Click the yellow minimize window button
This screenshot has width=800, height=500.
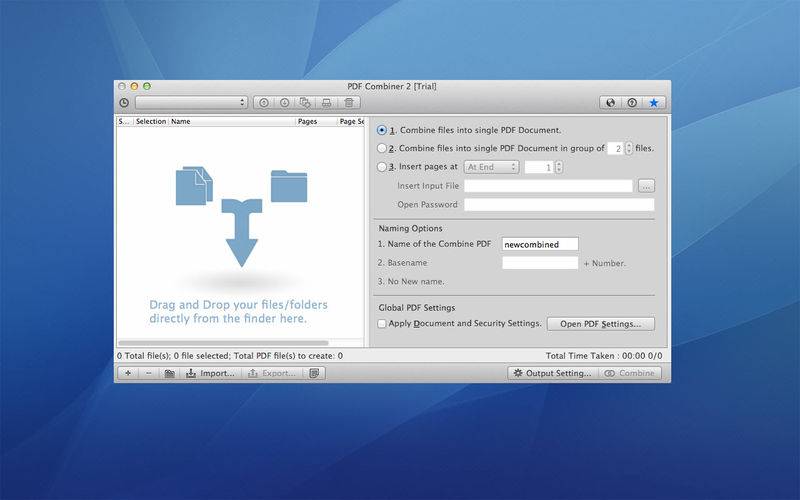click(x=134, y=86)
